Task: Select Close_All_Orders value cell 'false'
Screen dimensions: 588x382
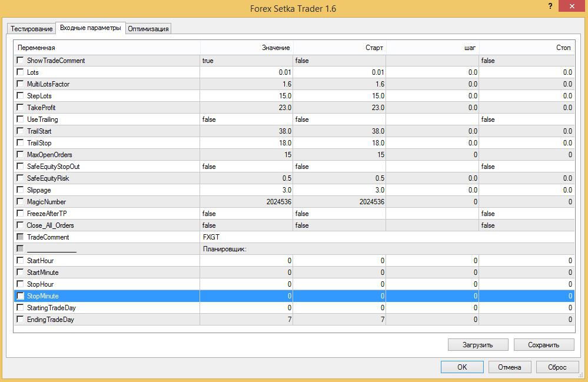Action: tap(247, 225)
